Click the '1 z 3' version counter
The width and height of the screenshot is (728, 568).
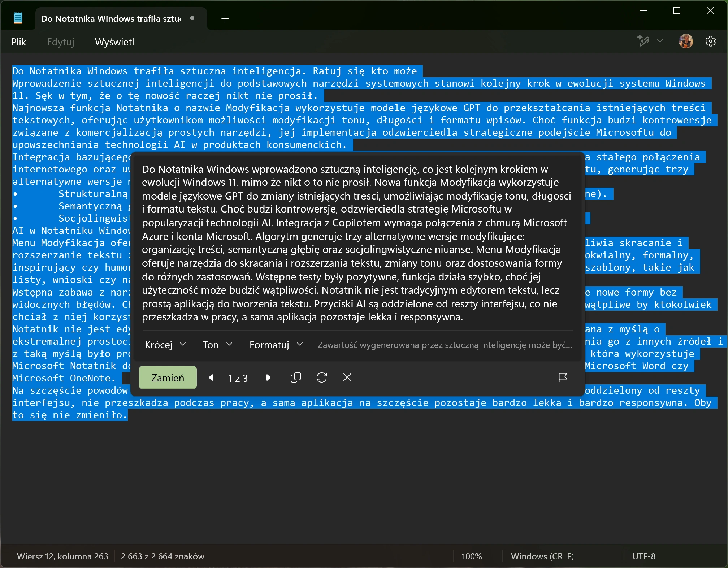[238, 378]
